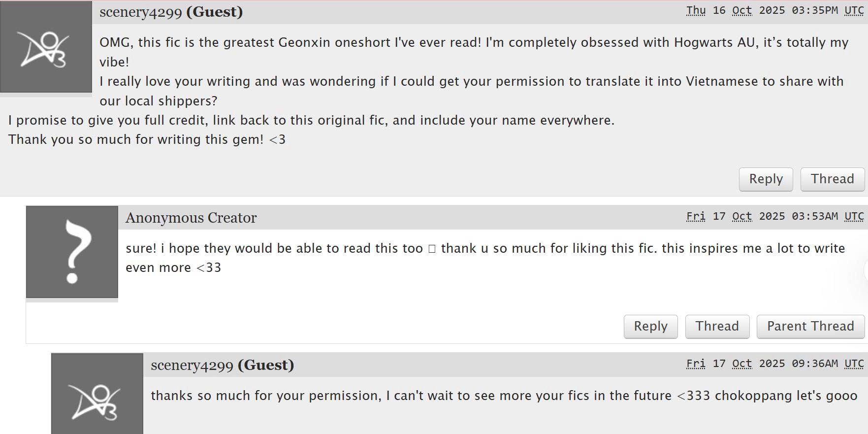This screenshot has width=868, height=434.
Task: Click 'UTC' in the 09:36AM timestamp
Action: (854, 364)
